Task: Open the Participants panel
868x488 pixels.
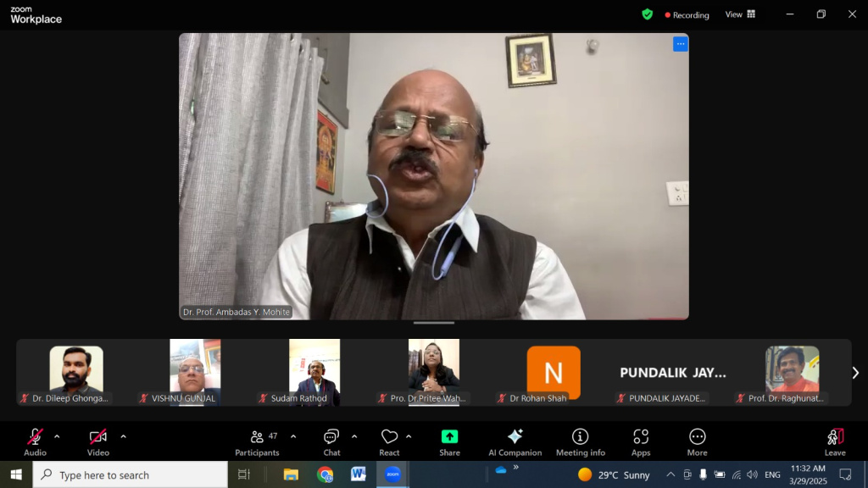Action: click(257, 441)
